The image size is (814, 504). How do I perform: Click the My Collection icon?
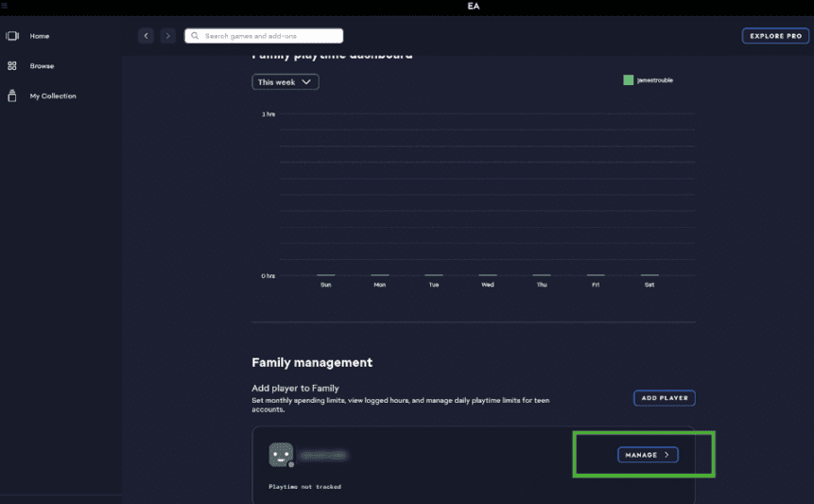[12, 96]
